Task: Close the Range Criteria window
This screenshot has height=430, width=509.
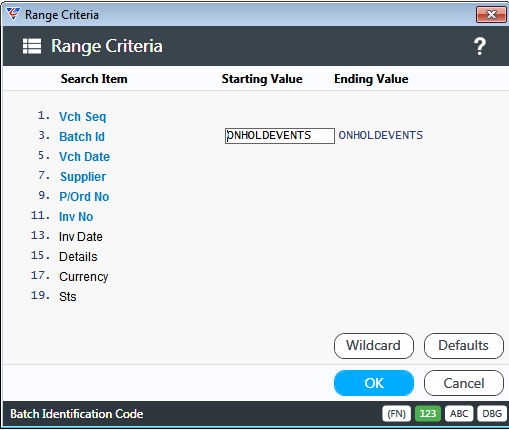Action: (491, 15)
